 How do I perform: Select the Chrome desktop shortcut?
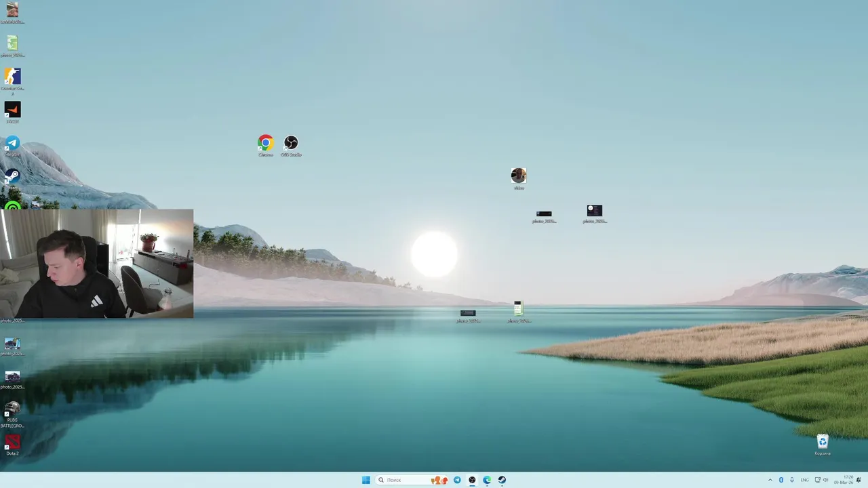pos(266,145)
